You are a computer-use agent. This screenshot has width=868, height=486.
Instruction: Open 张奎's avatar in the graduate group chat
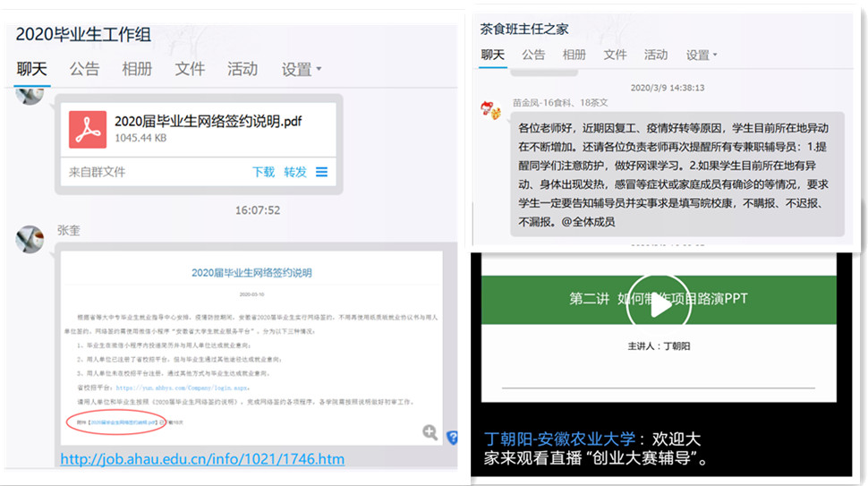30,239
